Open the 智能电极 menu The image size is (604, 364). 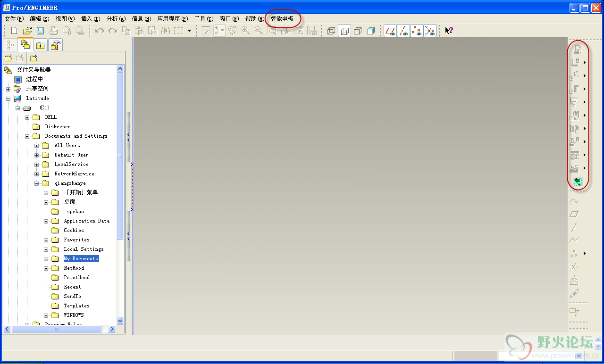(282, 19)
